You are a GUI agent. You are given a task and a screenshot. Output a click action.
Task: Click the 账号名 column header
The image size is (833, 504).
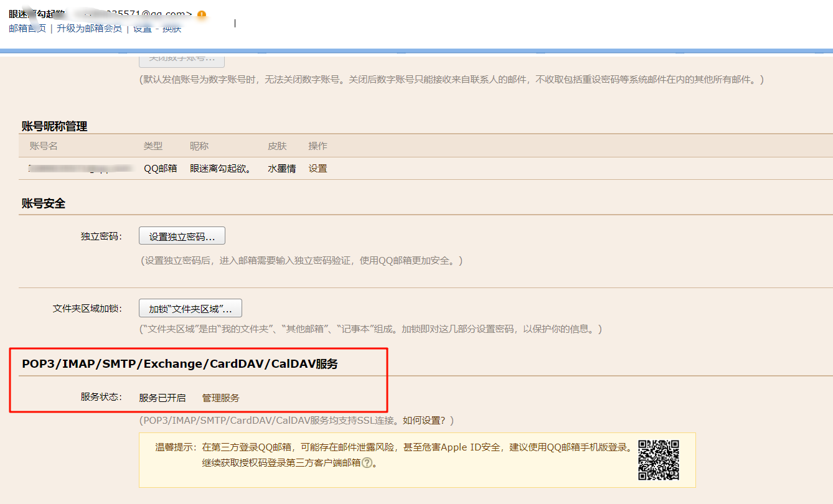pos(44,146)
